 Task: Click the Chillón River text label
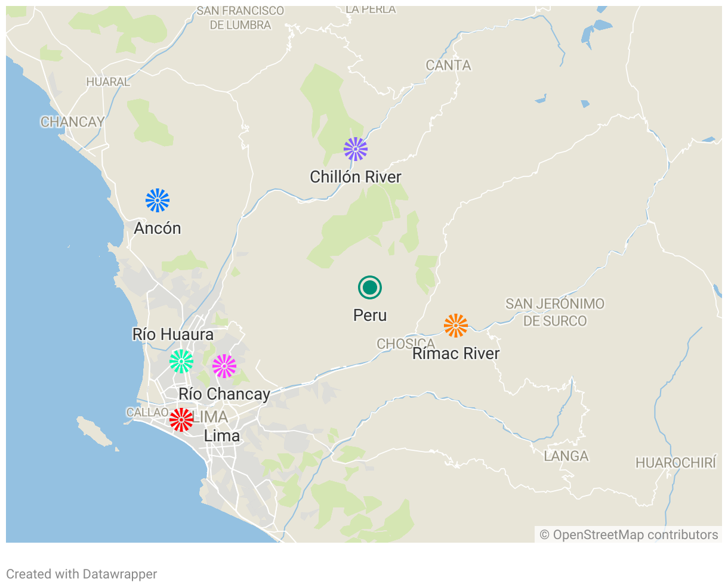(x=356, y=177)
